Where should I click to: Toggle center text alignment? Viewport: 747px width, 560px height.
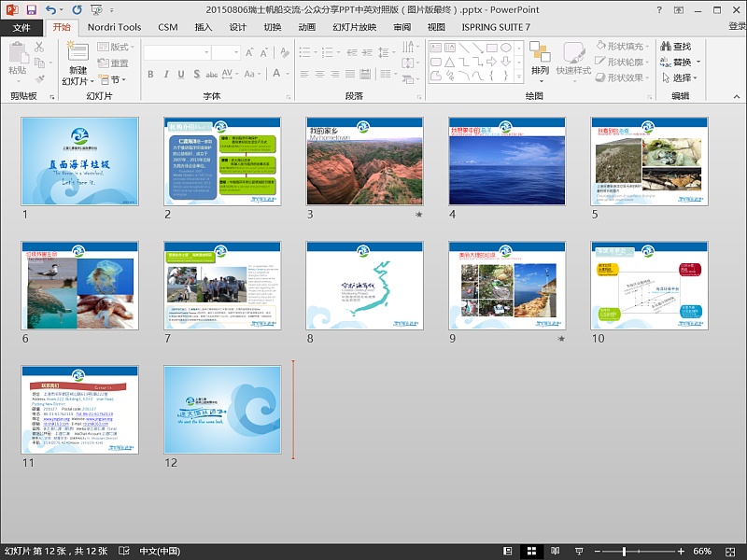[319, 74]
